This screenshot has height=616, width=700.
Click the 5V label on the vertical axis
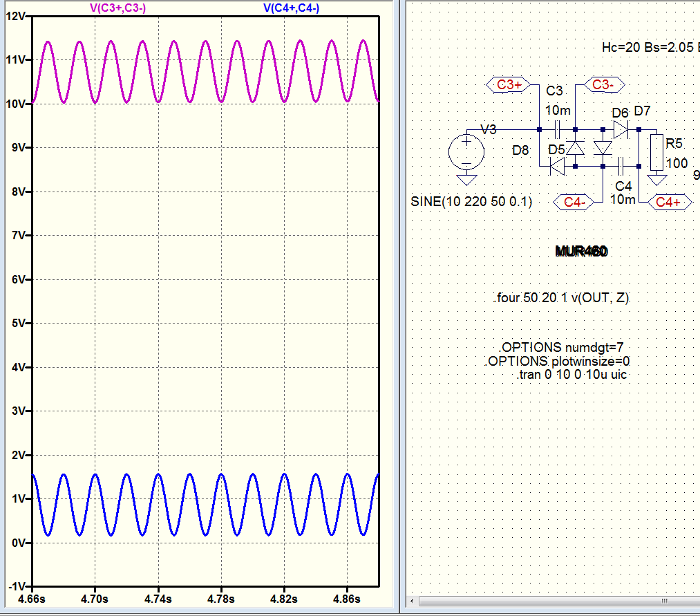coord(19,324)
